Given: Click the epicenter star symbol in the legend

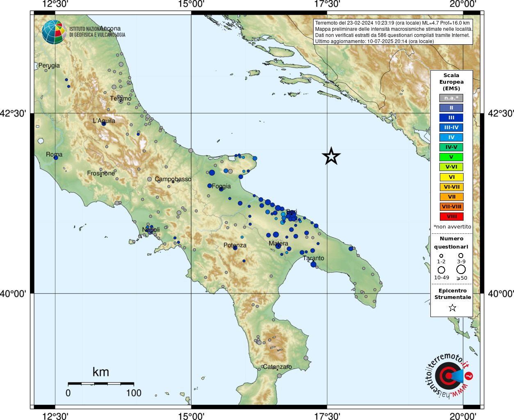Looking at the screenshot, I should tap(453, 308).
